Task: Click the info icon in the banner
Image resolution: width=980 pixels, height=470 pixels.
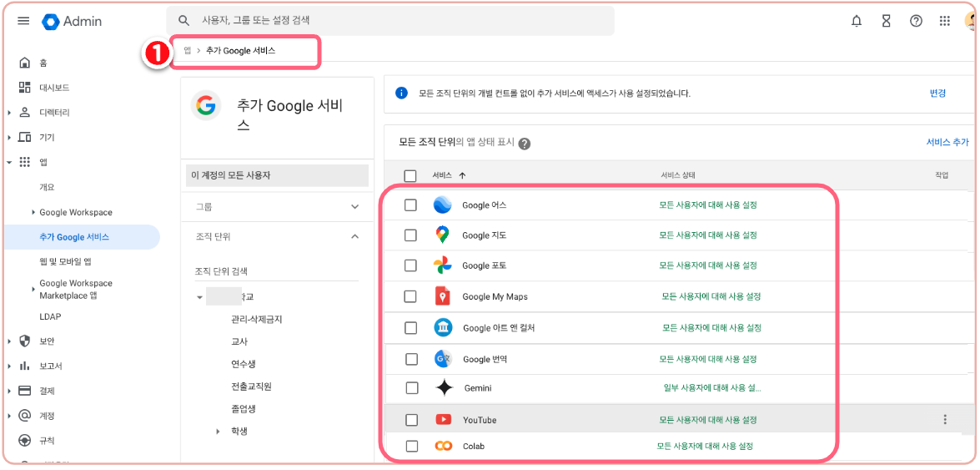Action: 401,93
